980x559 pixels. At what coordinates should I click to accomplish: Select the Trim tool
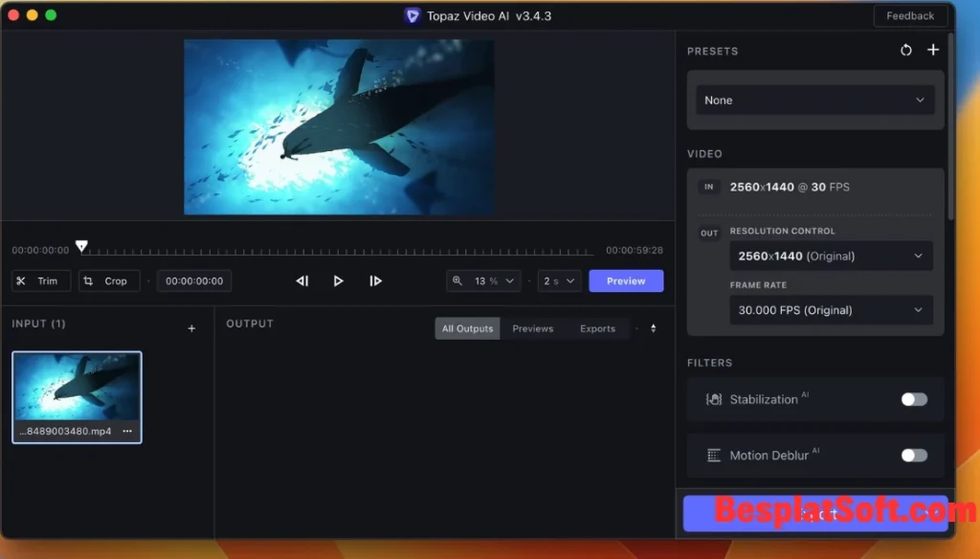[x=40, y=280]
